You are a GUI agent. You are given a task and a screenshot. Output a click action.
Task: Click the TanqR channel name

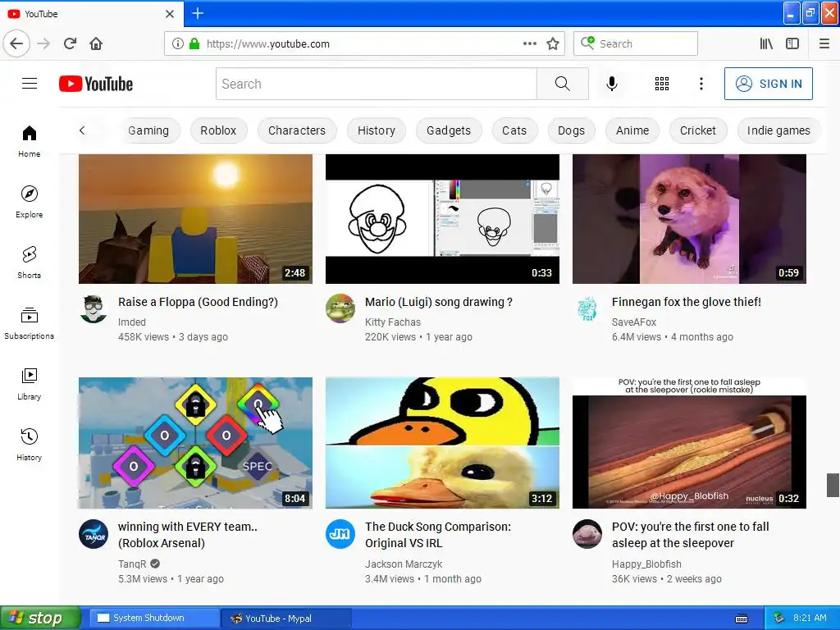coord(132,564)
